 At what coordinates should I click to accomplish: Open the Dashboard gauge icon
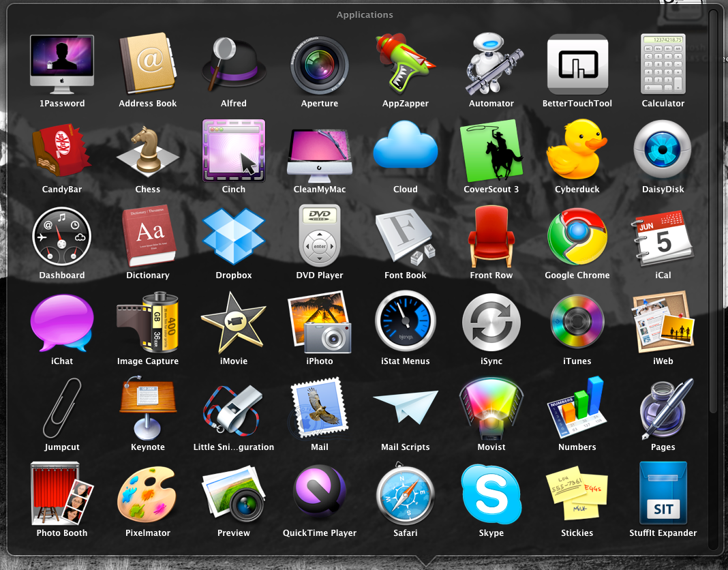pyautogui.click(x=62, y=237)
